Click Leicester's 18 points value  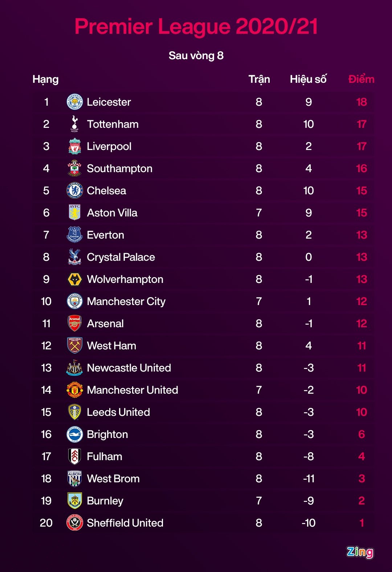(x=362, y=102)
